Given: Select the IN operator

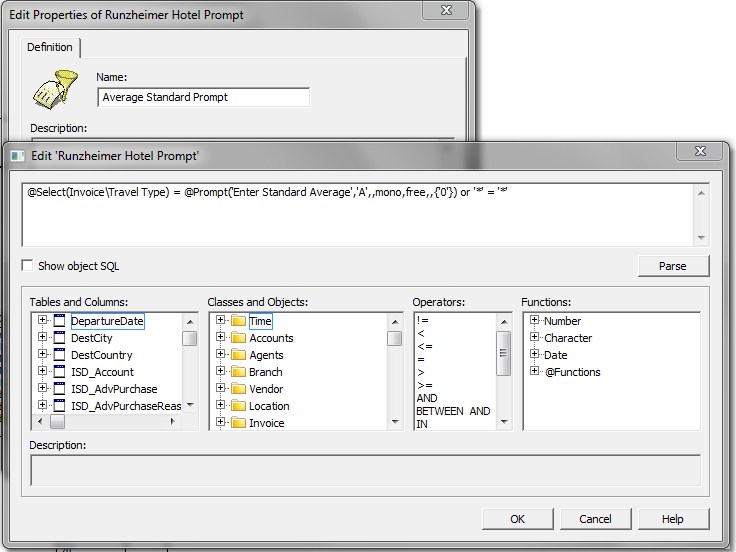Looking at the screenshot, I should pyautogui.click(x=422, y=424).
